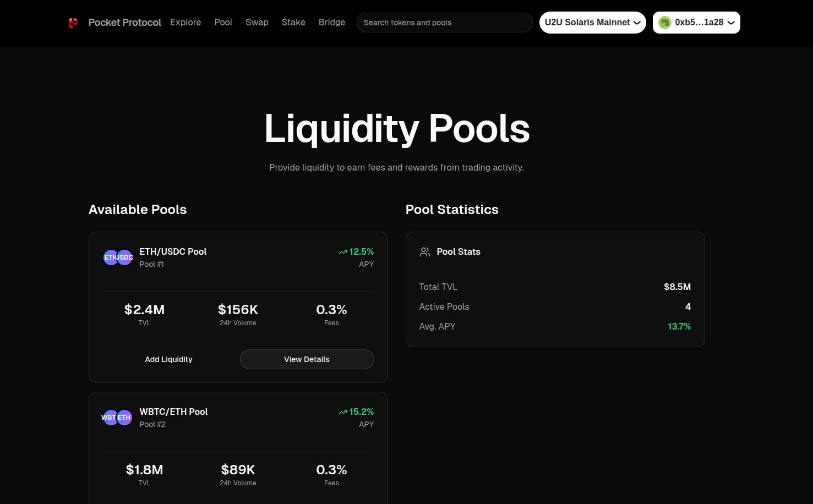Screen dimensions: 813x504
Task: Click the trending-up arrow beside 12.5%
Action: (x=342, y=252)
